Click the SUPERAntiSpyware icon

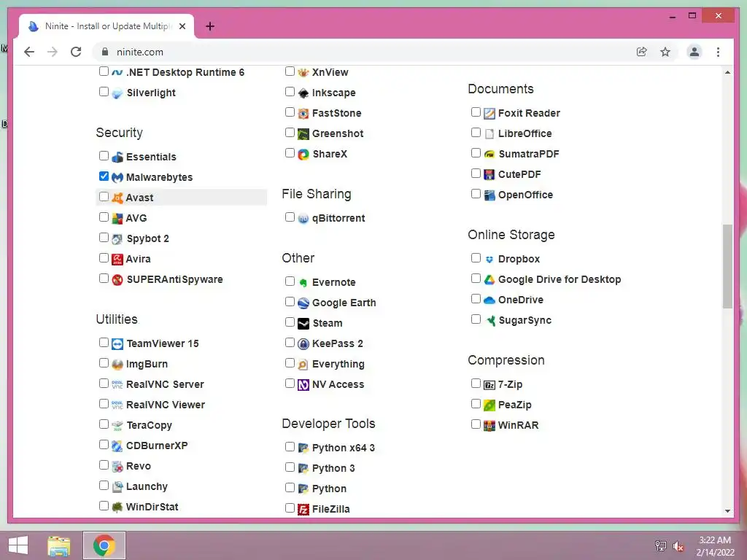[x=117, y=280]
